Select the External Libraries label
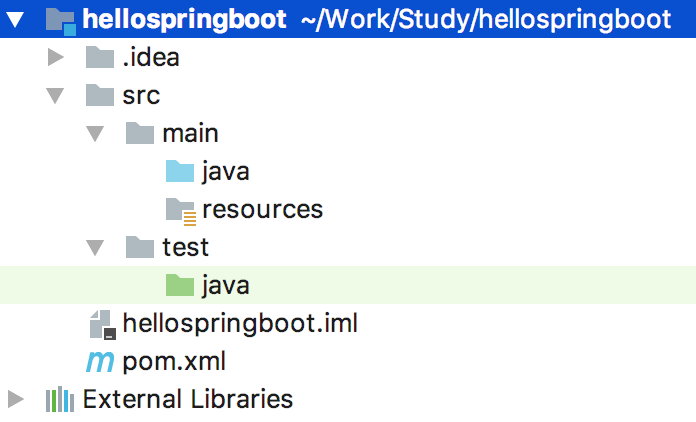The image size is (696, 422). click(188, 399)
